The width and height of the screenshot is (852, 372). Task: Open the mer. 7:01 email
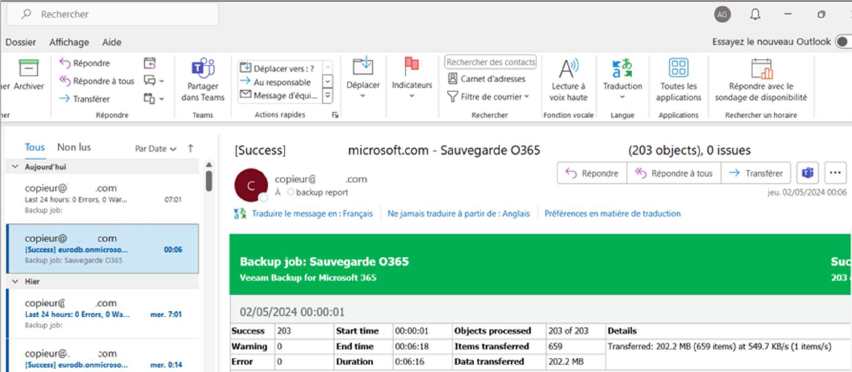pyautogui.click(x=103, y=313)
